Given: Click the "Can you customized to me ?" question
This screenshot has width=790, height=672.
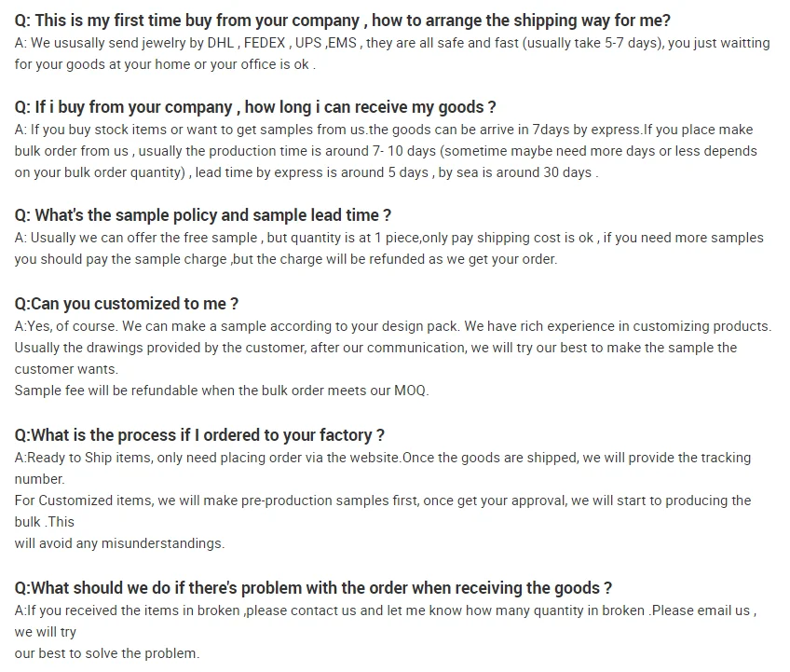Looking at the screenshot, I should click(127, 303).
